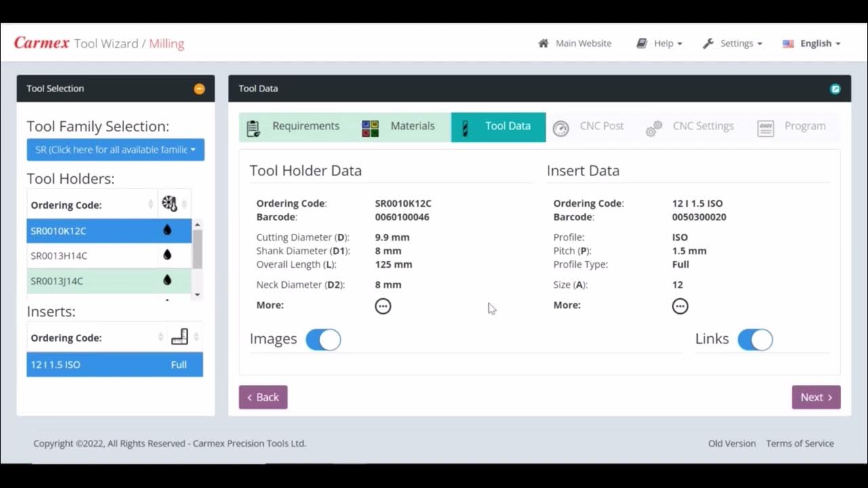Expand Tool Data panel teal icon
868x488 pixels.
coord(835,89)
